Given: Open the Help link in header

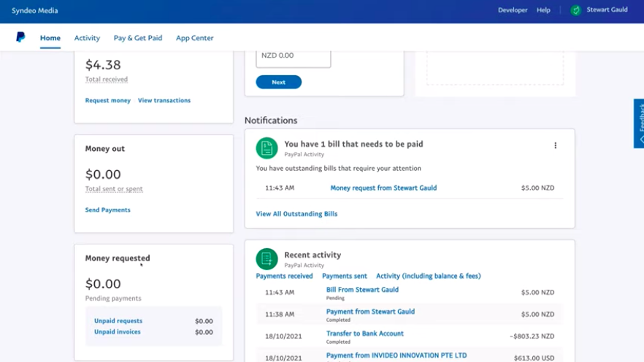Looking at the screenshot, I should point(543,10).
